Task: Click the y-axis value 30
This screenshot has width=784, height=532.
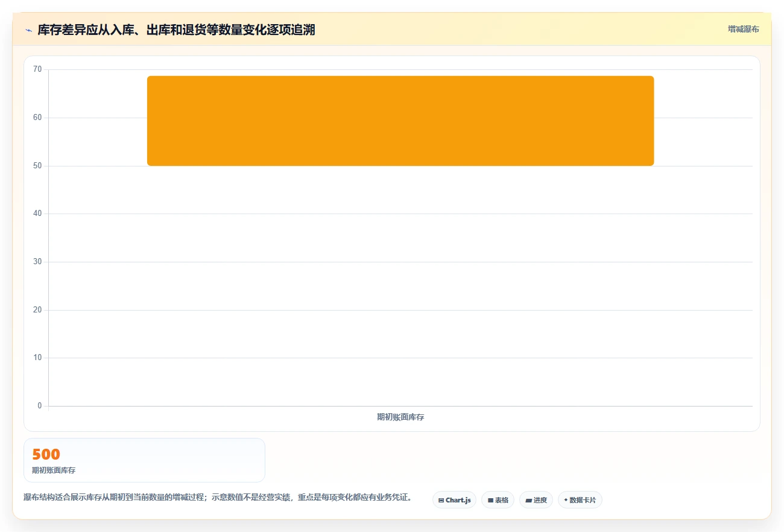Action: coord(37,262)
